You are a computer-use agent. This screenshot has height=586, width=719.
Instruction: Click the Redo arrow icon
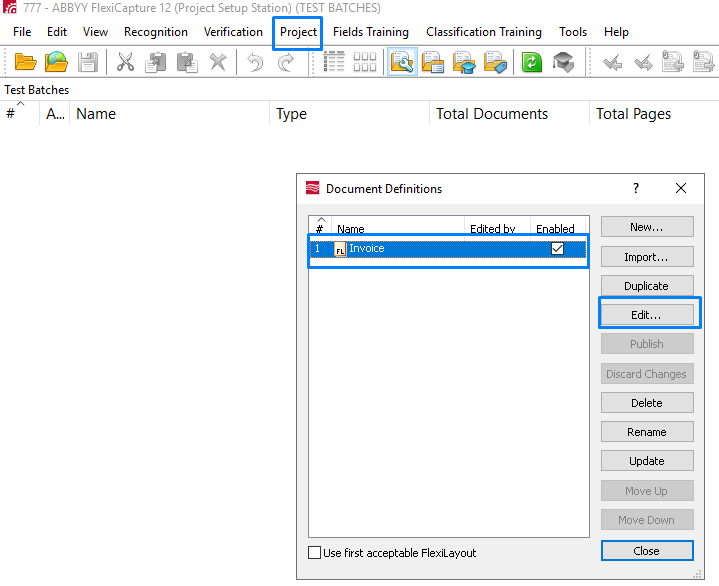click(286, 62)
